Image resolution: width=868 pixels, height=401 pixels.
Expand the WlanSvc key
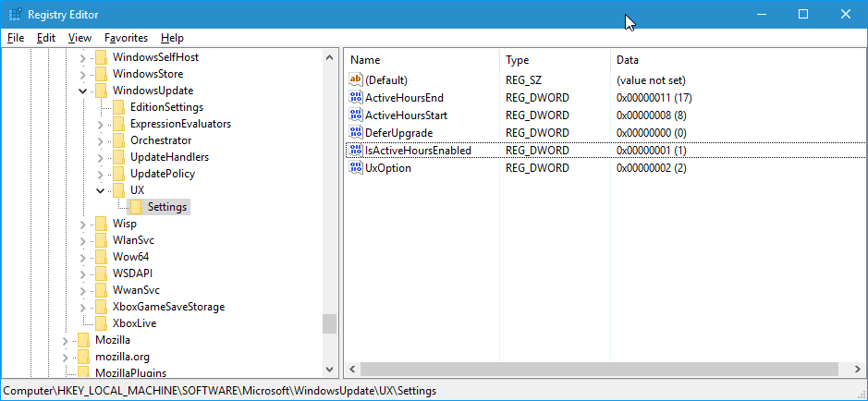[x=83, y=240]
